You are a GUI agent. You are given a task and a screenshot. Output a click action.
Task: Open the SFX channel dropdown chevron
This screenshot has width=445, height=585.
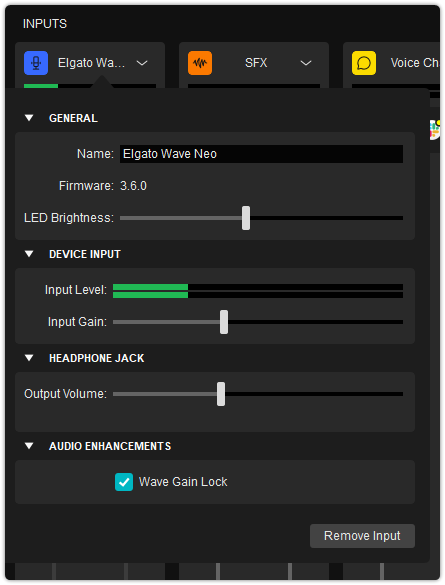pos(306,63)
